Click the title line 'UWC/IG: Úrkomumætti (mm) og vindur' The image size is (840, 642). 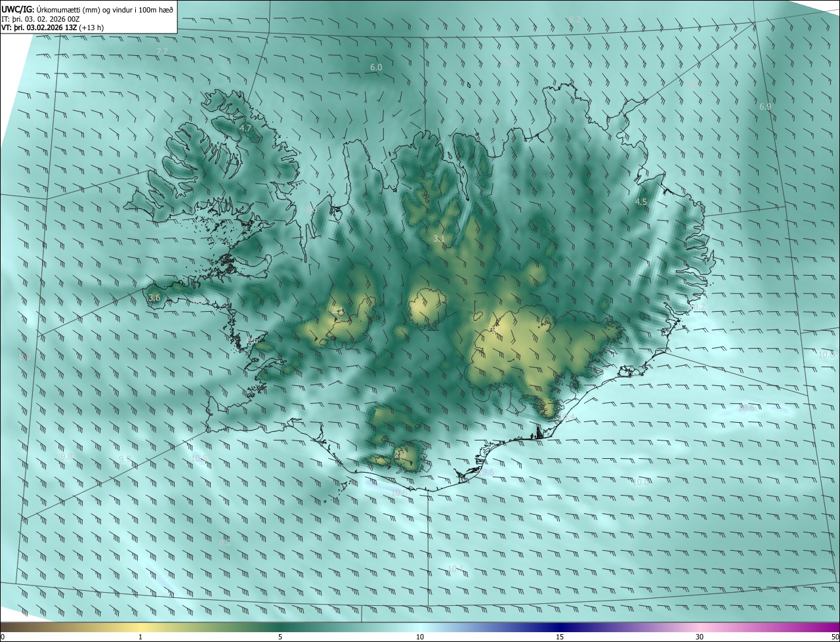pos(87,9)
